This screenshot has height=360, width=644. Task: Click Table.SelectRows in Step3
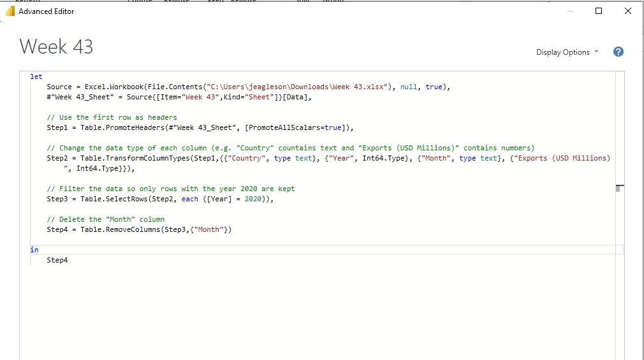pos(113,199)
